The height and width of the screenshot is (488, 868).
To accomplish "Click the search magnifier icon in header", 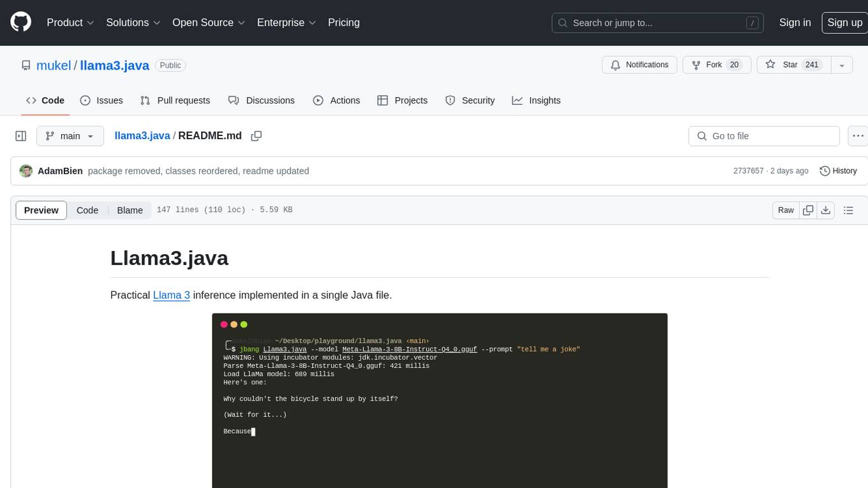I will (563, 23).
